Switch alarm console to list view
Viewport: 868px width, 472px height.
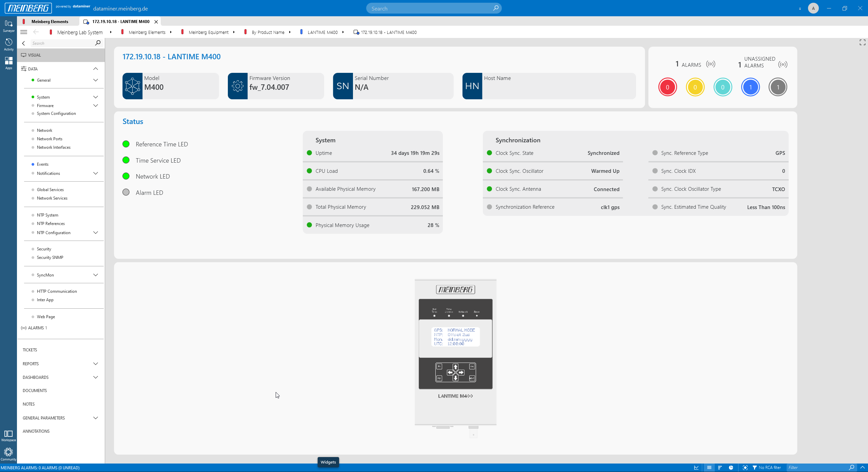pos(709,468)
